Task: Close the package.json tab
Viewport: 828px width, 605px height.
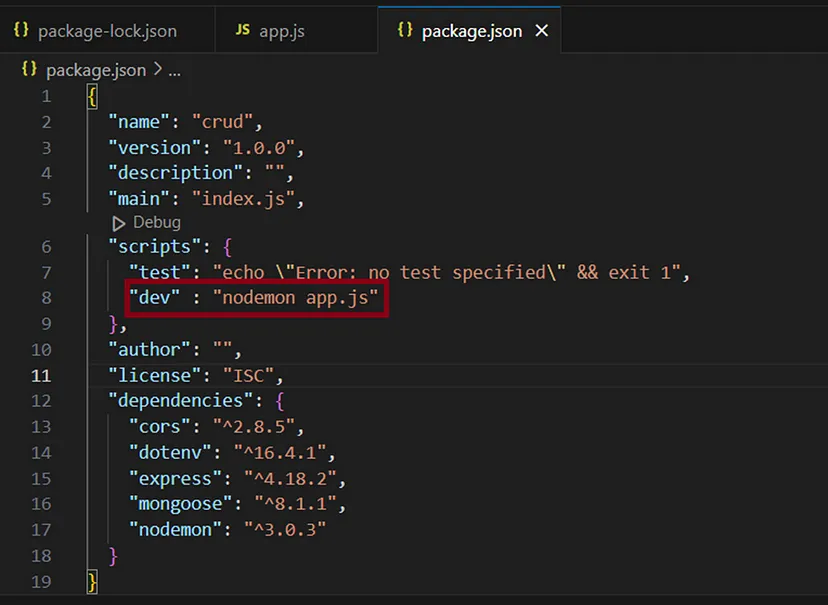Action: click(542, 31)
